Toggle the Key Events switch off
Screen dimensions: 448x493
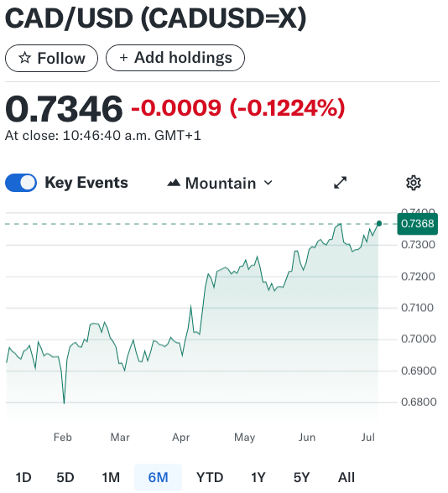point(21,183)
